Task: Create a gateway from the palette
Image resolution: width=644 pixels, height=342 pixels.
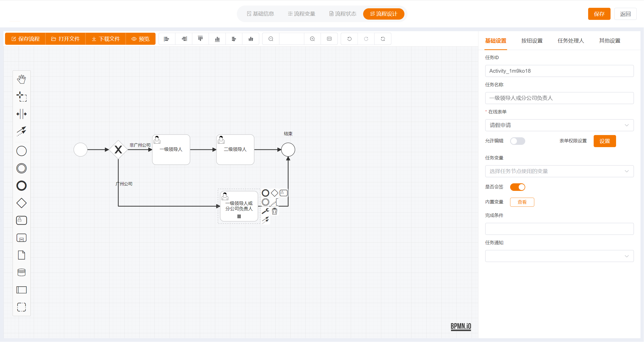Action: click(x=21, y=203)
